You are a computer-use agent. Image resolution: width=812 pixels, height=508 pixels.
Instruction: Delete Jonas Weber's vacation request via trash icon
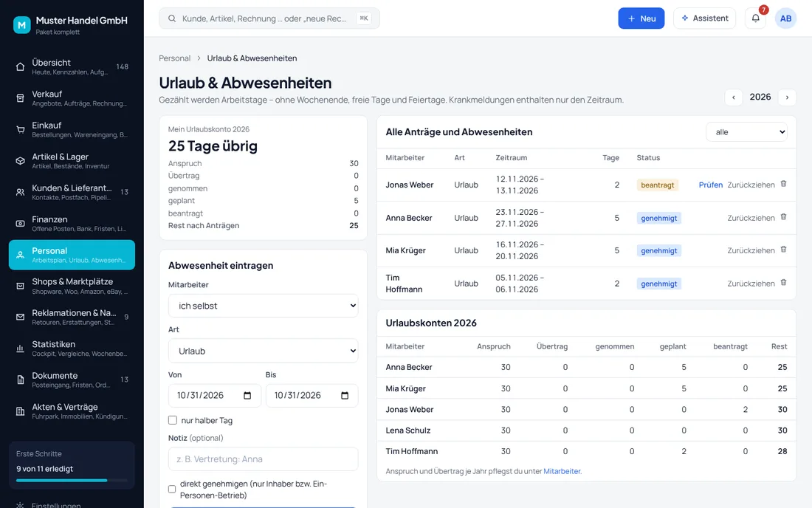[783, 184]
